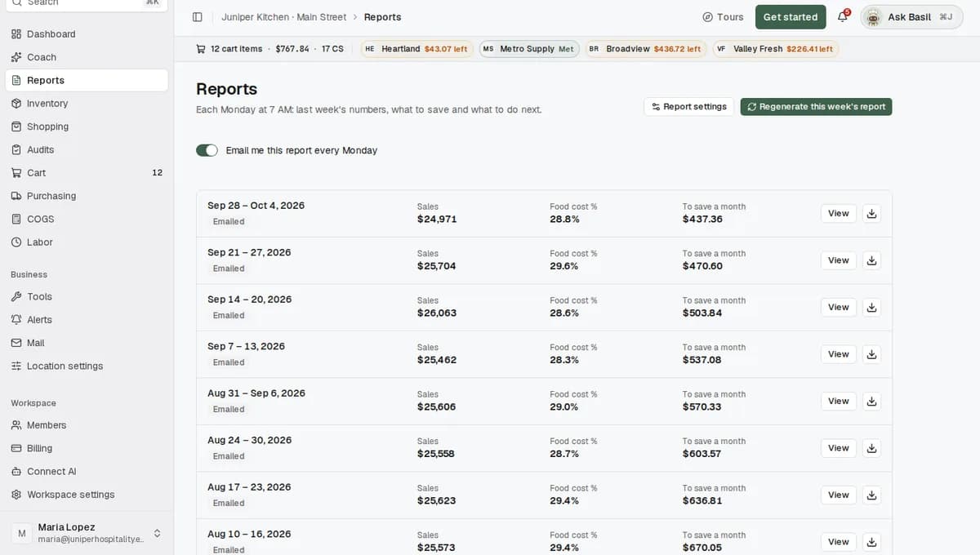View the Aug 24 – 30 report
The image size is (980, 555).
pyautogui.click(x=839, y=448)
